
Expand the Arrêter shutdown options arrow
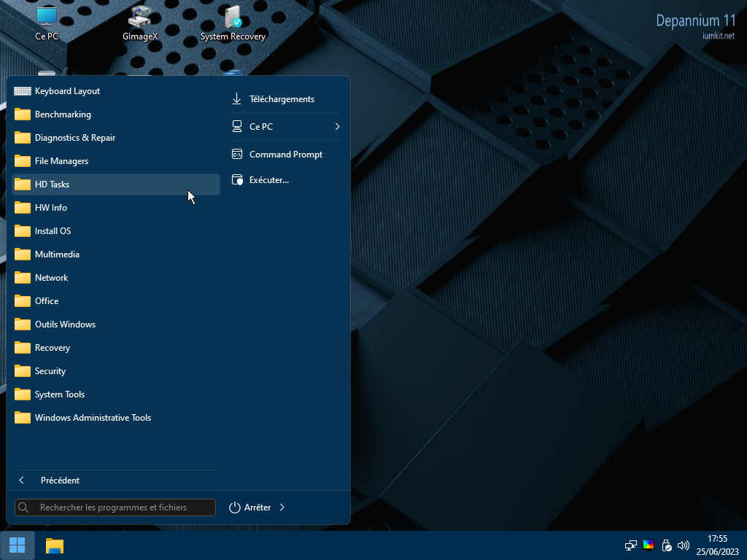[x=282, y=507]
